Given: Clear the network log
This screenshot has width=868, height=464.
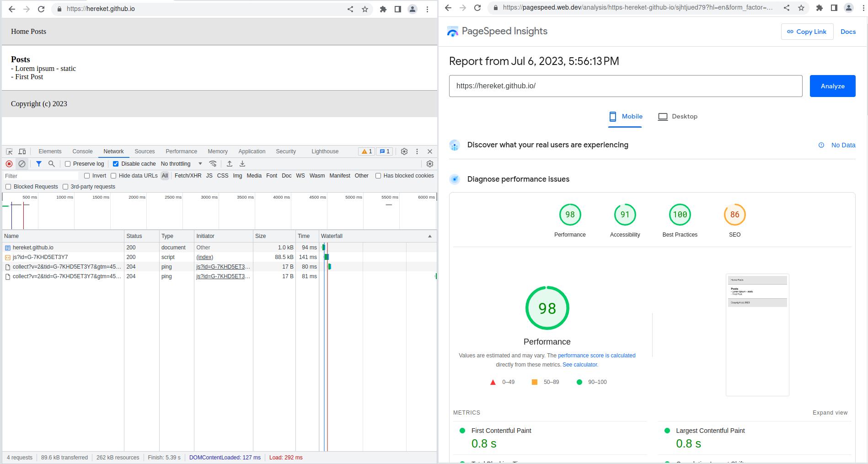Looking at the screenshot, I should (x=22, y=164).
